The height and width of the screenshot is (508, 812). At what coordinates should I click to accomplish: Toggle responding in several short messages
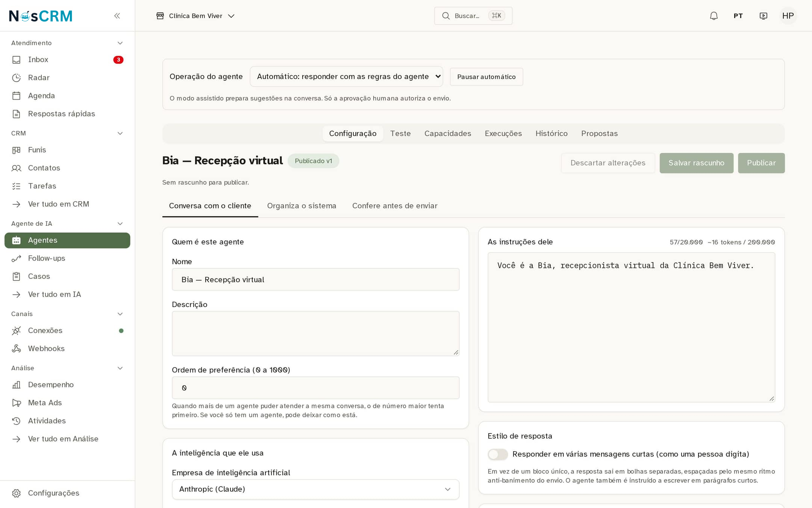(x=498, y=454)
